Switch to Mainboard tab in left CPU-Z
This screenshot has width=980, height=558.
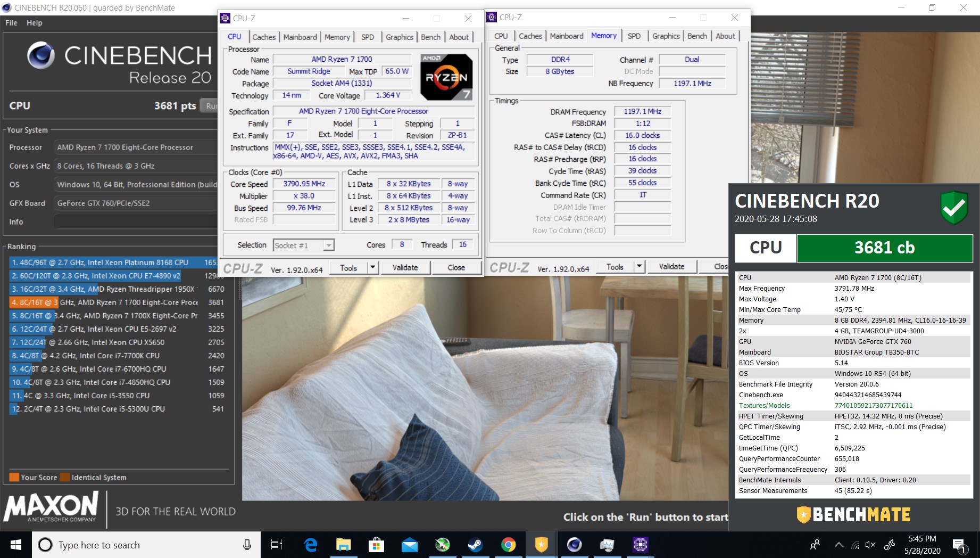coord(300,37)
